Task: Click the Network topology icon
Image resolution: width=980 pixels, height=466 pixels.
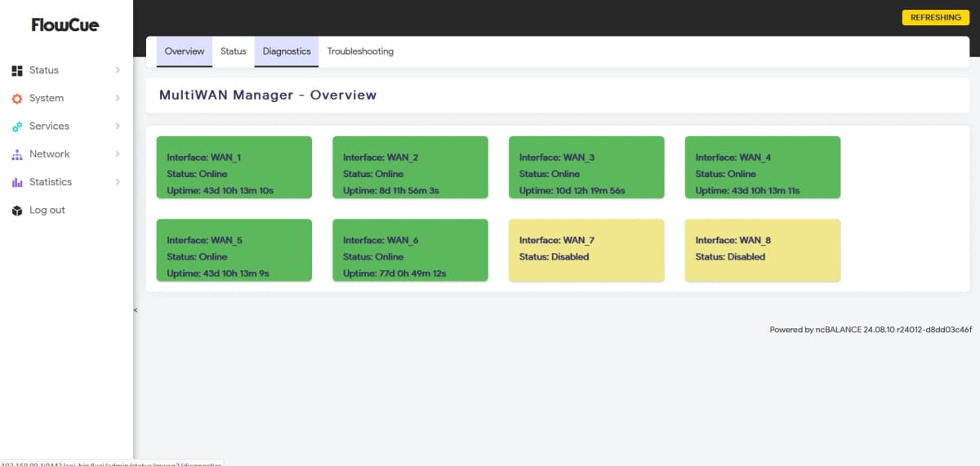Action: pyautogui.click(x=16, y=154)
